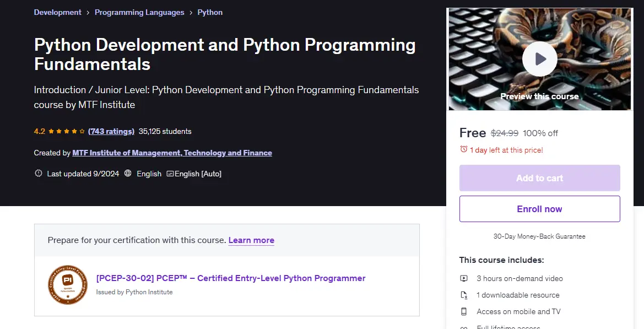Click the English [Auto] captions text

point(198,174)
